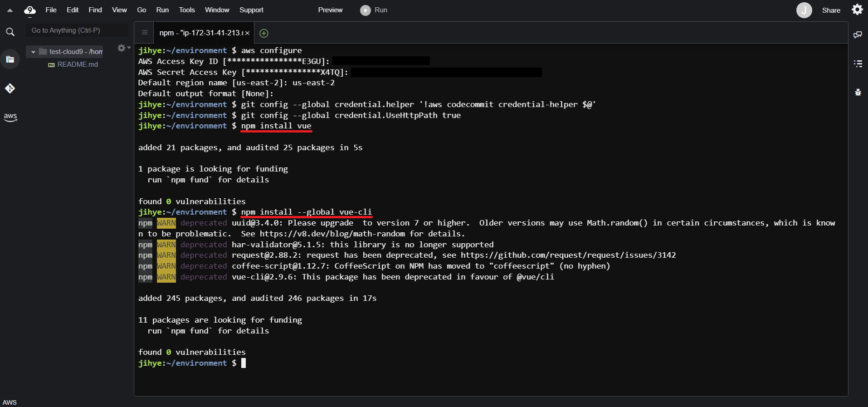Close the npm terminal tab

[x=247, y=33]
